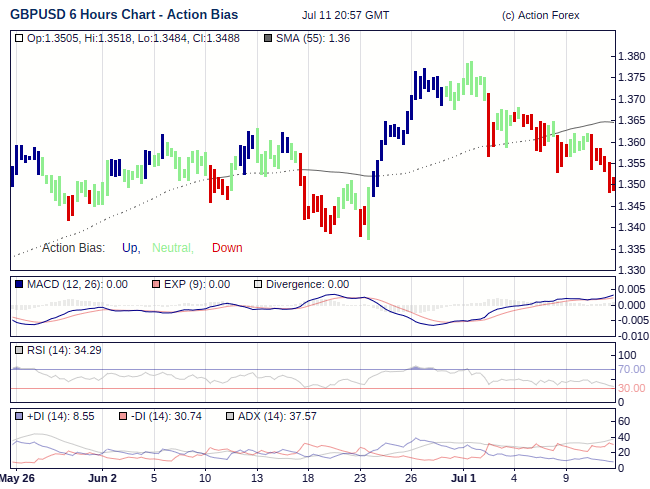
Task: Click the -DI (14) legend swatch
Action: click(123, 415)
